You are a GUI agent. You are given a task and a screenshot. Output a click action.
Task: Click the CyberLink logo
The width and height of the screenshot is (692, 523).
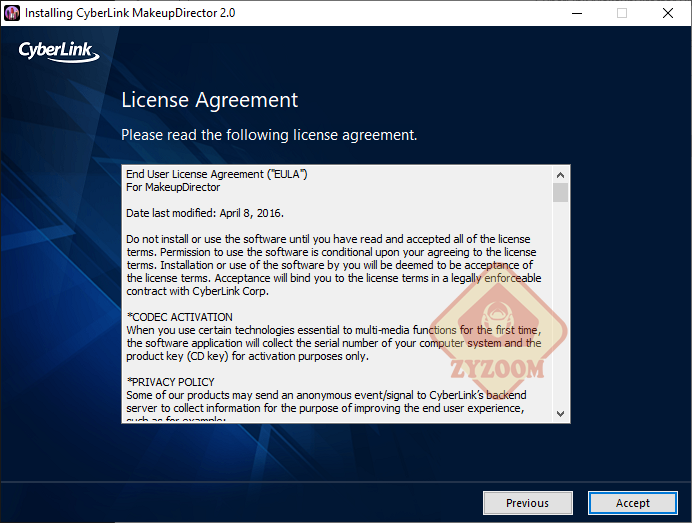click(59, 51)
